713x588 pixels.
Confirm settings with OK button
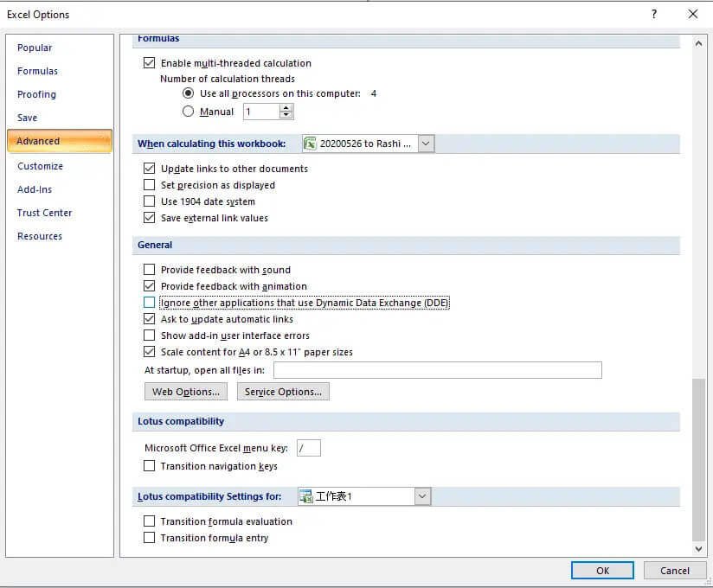[602, 571]
